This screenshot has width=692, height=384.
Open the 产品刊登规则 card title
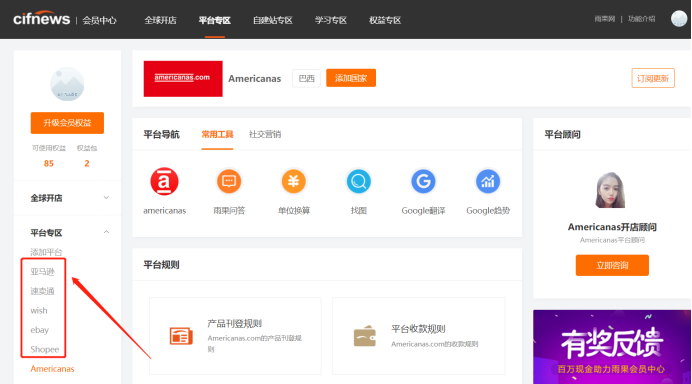click(x=234, y=324)
